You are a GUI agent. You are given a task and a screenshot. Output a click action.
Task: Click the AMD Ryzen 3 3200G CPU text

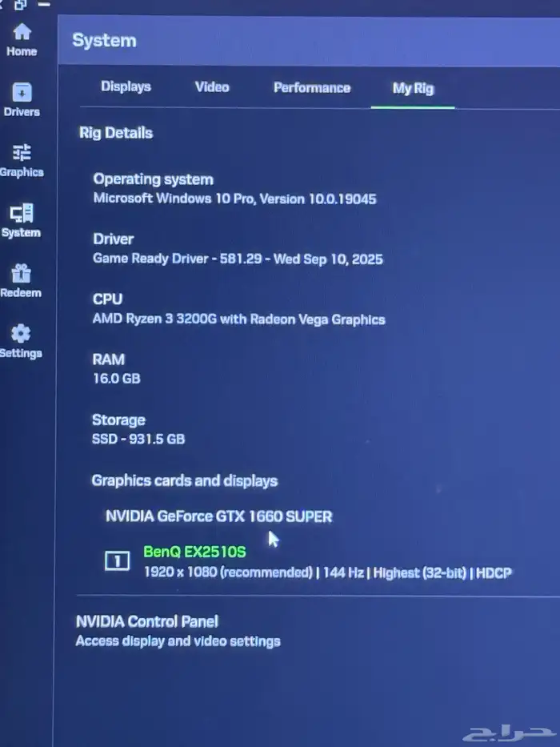pos(238,319)
